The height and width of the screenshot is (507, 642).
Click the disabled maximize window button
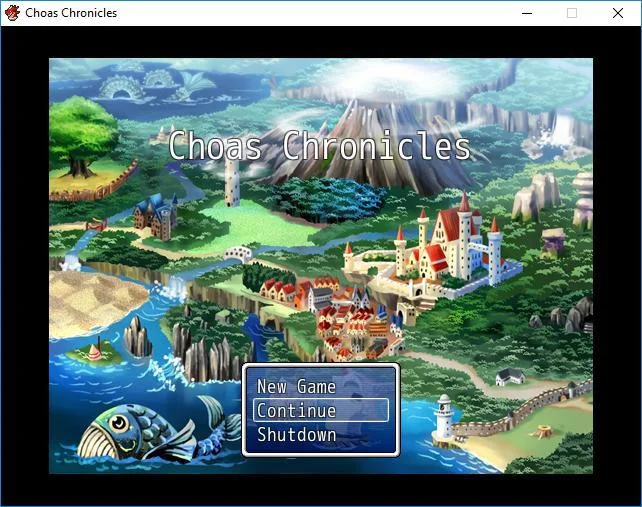coord(572,13)
